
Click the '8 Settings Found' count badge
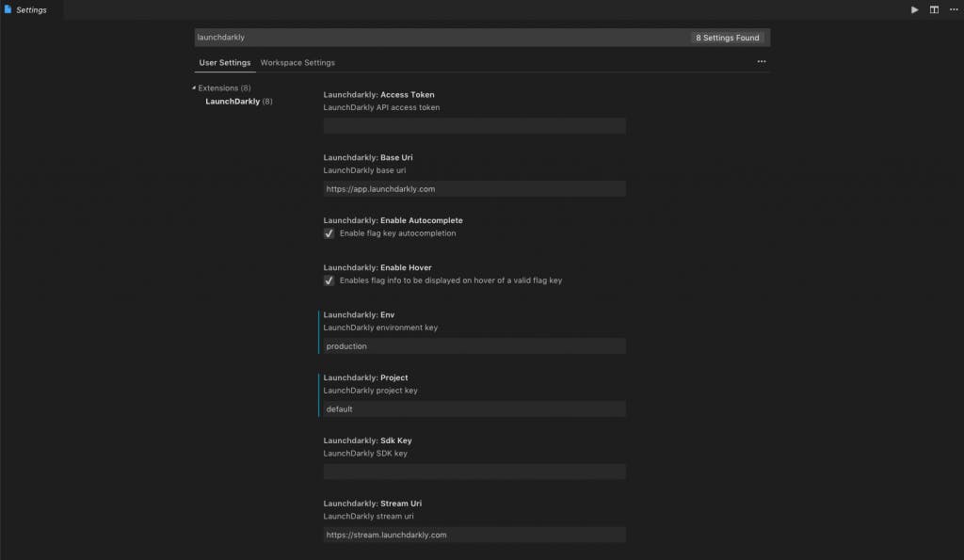pyautogui.click(x=728, y=38)
